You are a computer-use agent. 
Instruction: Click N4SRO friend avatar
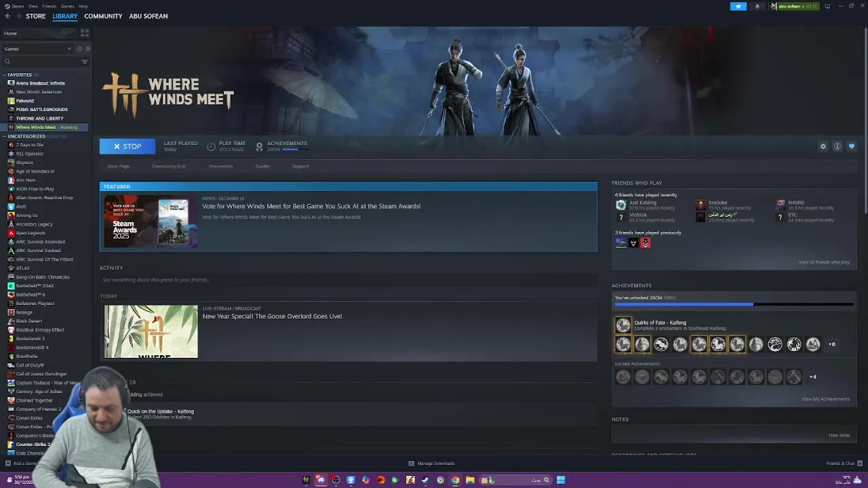(781, 205)
